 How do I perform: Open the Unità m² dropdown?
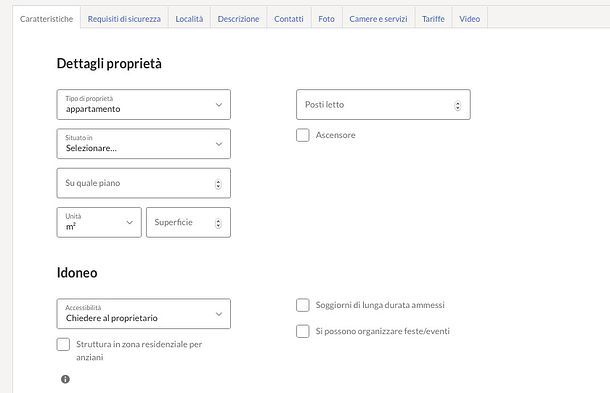tap(99, 223)
